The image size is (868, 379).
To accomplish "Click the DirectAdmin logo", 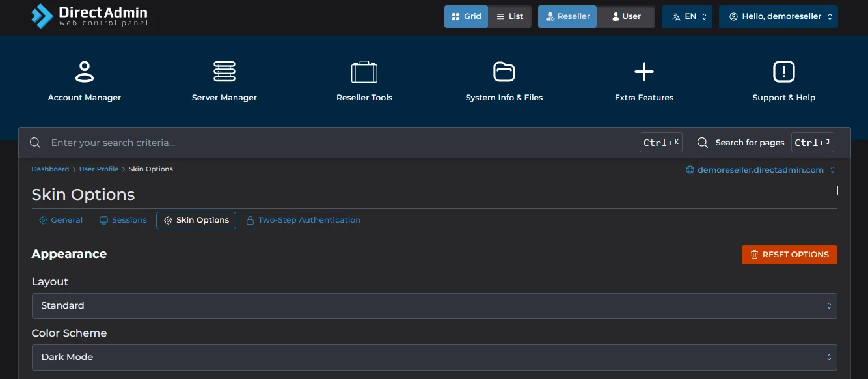I will [x=88, y=16].
